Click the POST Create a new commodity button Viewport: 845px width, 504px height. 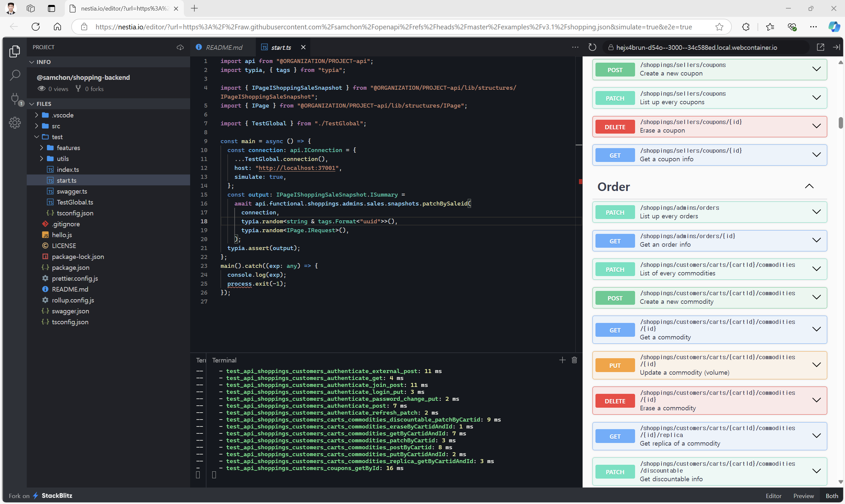pyautogui.click(x=615, y=298)
